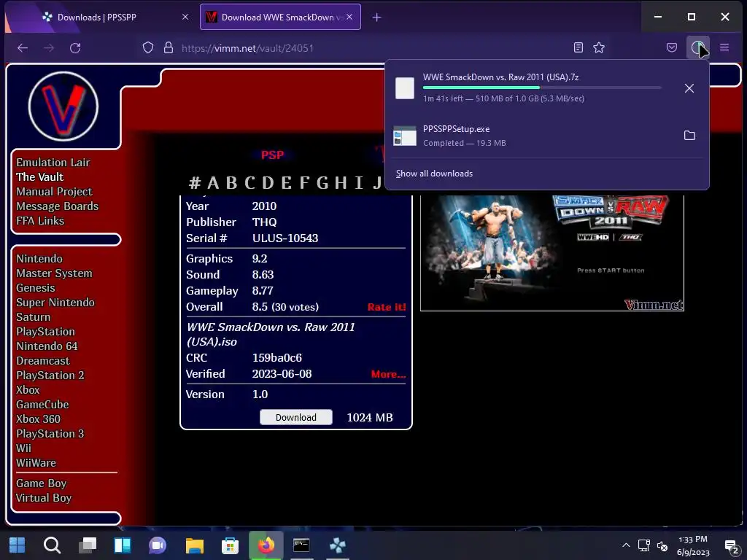This screenshot has width=747, height=560.
Task: Toggle the reader view icon
Action: [x=578, y=47]
